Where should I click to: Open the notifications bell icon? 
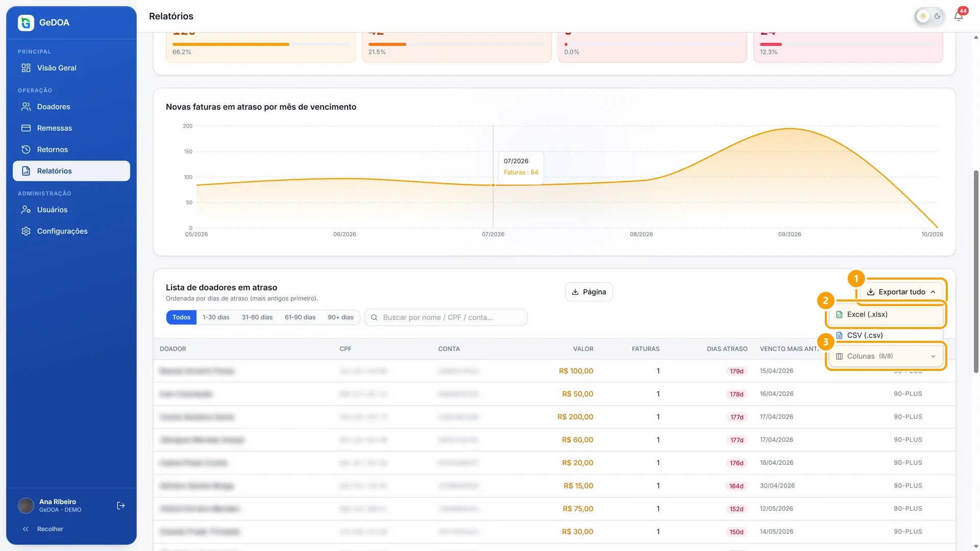tap(959, 16)
